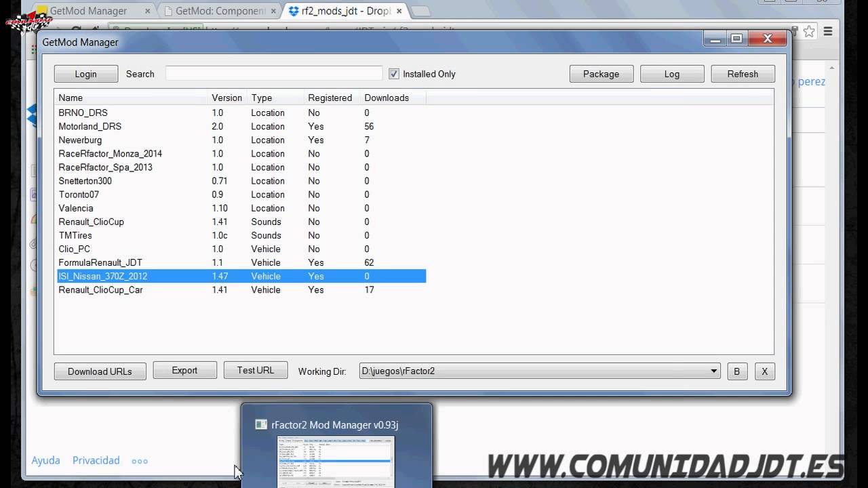The width and height of the screenshot is (868, 488).
Task: Click the Login button
Action: 86,74
